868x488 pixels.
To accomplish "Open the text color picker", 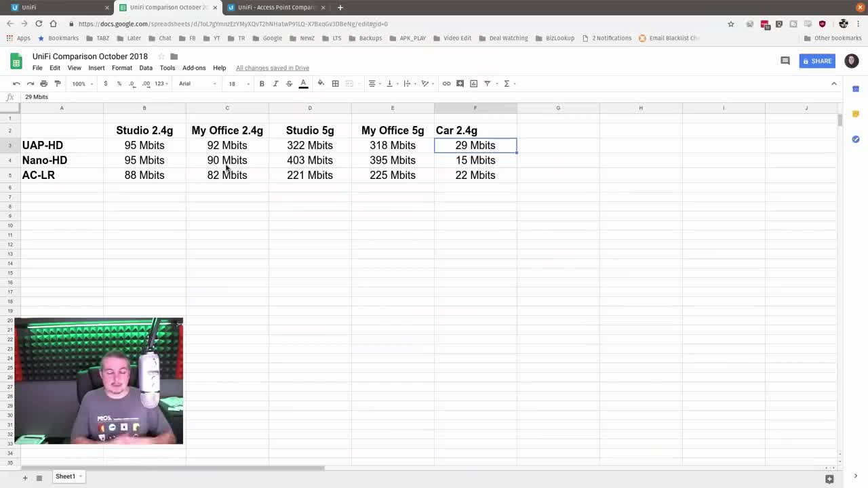I will pyautogui.click(x=303, y=83).
